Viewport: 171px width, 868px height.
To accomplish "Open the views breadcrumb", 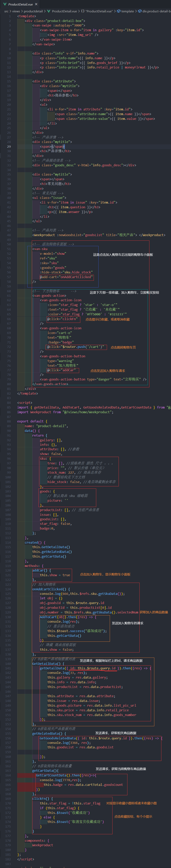I will coord(16,11).
